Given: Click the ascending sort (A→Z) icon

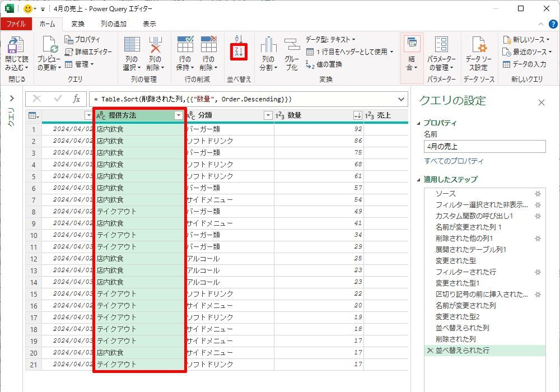Looking at the screenshot, I should tap(239, 39).
